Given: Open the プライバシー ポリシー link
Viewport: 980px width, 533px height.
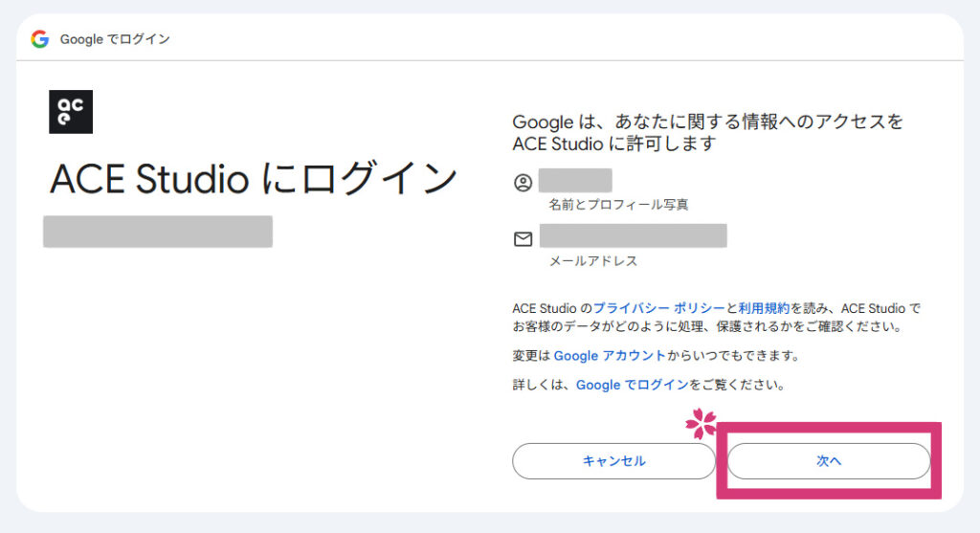Looking at the screenshot, I should click(658, 308).
